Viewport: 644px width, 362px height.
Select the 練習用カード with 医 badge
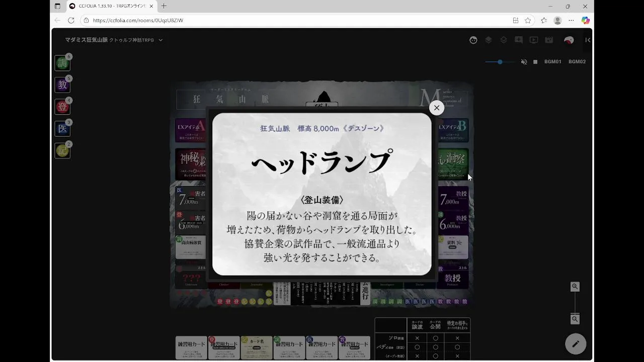322,348
